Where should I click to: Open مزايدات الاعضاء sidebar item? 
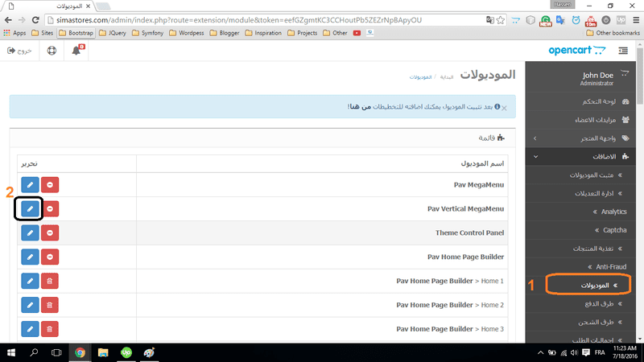(x=580, y=120)
